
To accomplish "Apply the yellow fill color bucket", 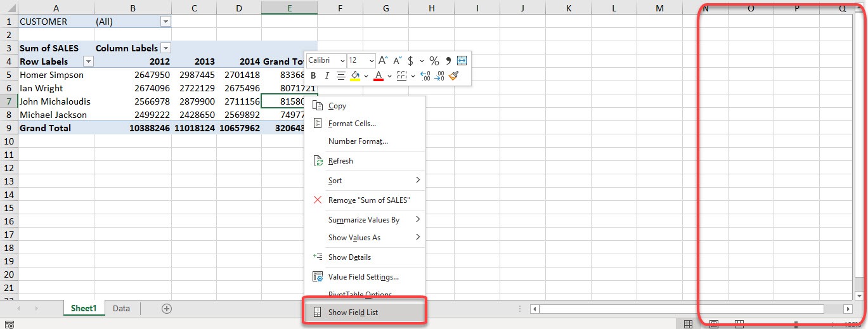I will point(355,76).
